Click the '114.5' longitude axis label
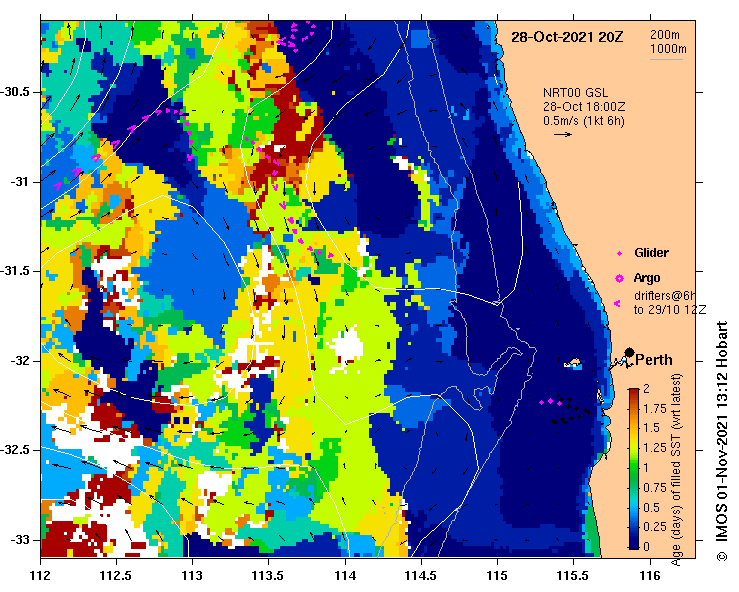This screenshot has width=739, height=592. coord(421,576)
